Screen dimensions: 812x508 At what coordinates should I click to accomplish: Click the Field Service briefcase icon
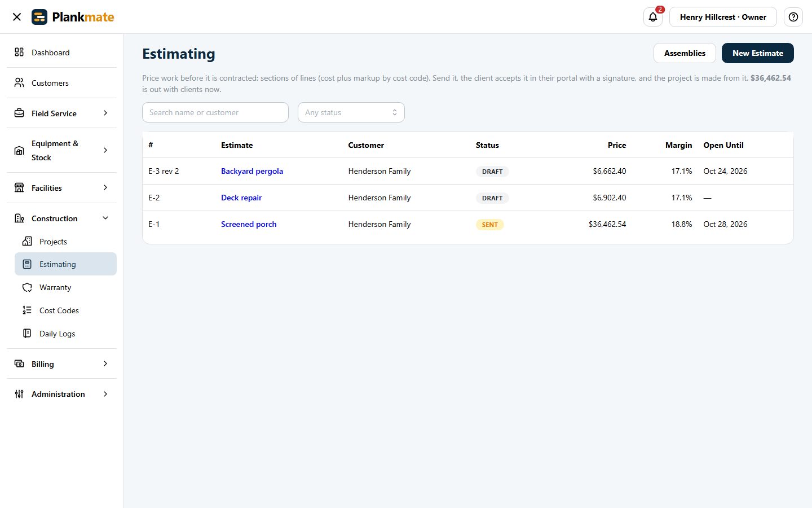tap(19, 113)
